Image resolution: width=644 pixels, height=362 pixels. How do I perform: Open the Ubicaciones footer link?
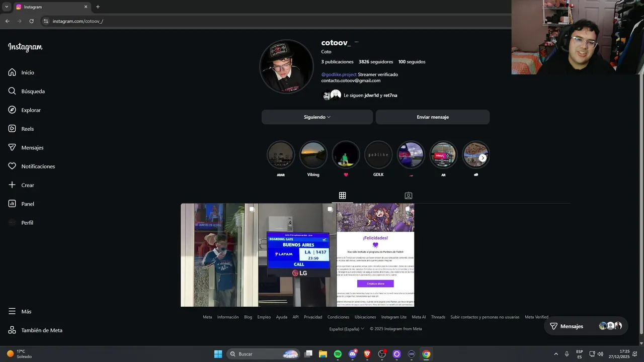365,317
